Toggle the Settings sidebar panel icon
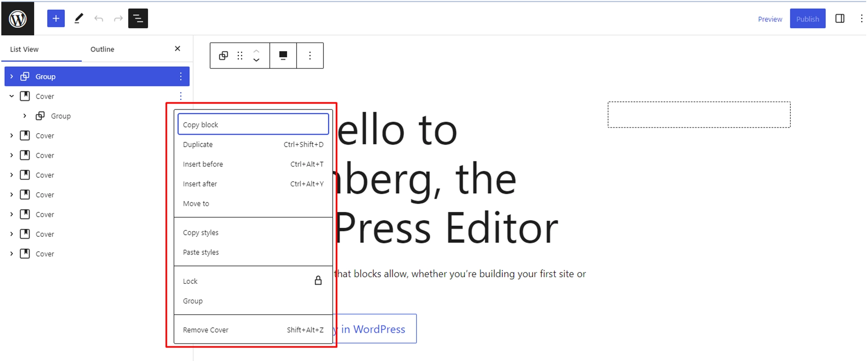The height and width of the screenshot is (361, 868). point(840,19)
